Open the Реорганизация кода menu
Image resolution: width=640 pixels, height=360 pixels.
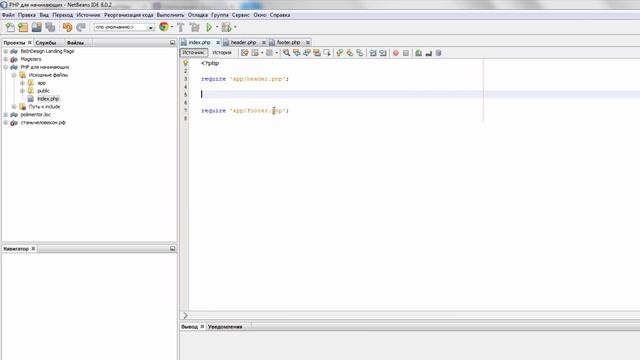point(129,15)
